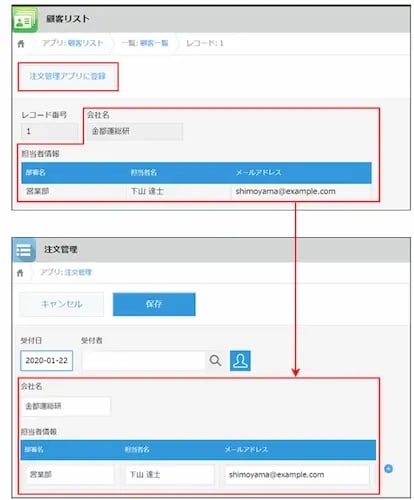Select 営業部 cell in 顧客リスト table

pos(74,191)
